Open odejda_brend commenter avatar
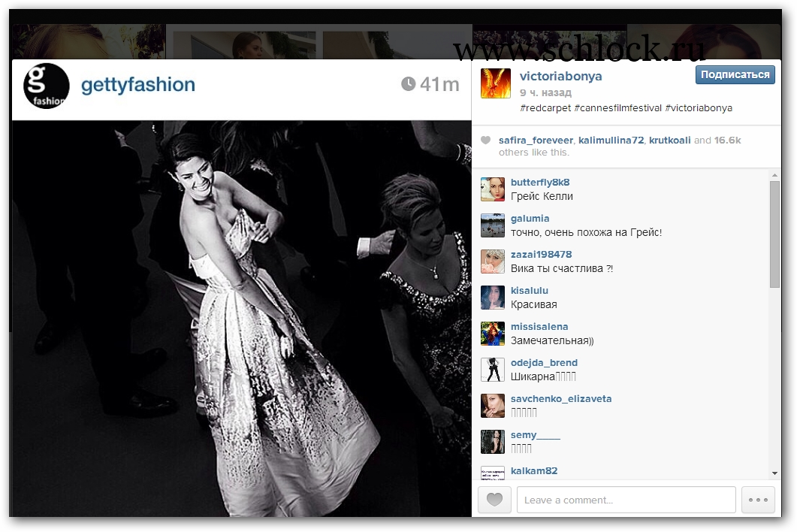 coord(493,370)
